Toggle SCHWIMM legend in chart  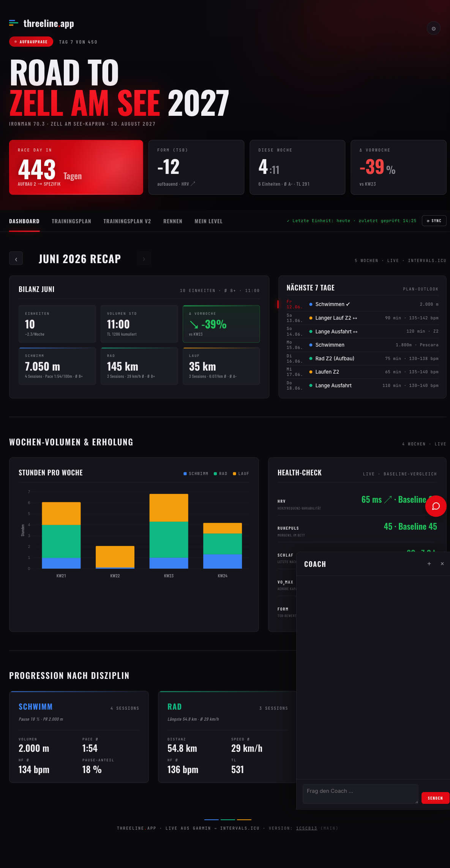[x=196, y=473]
